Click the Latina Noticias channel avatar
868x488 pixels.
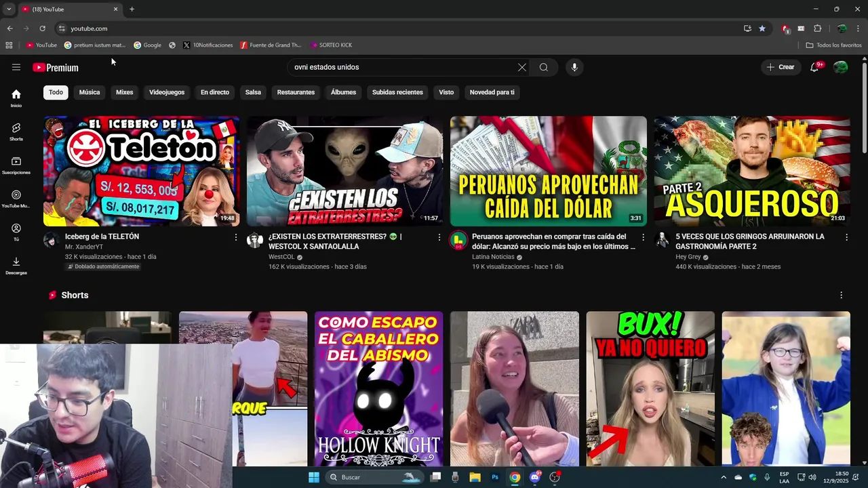point(458,240)
